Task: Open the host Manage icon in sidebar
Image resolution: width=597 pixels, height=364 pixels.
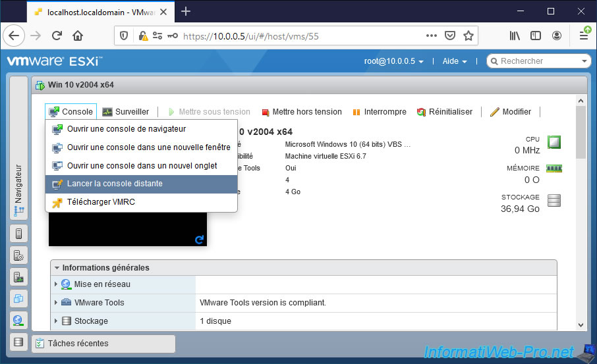Action: [x=18, y=255]
